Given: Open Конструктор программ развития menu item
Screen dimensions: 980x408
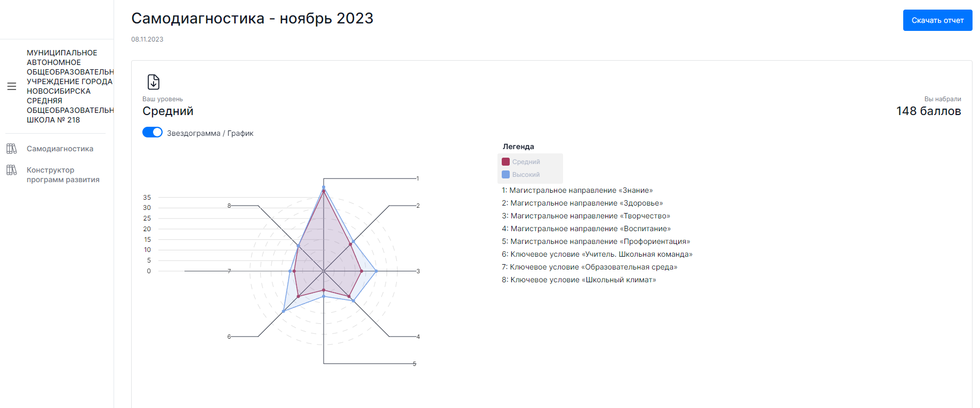Looking at the screenshot, I should pos(63,175).
